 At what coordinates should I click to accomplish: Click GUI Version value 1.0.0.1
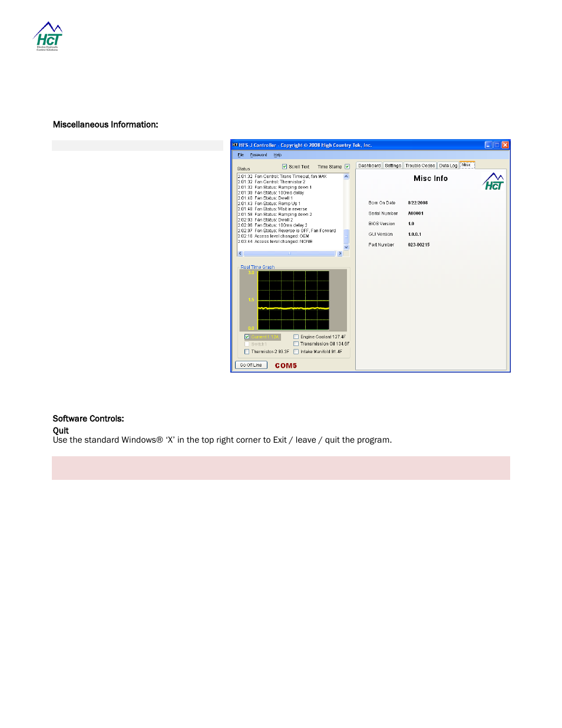pos(415,235)
